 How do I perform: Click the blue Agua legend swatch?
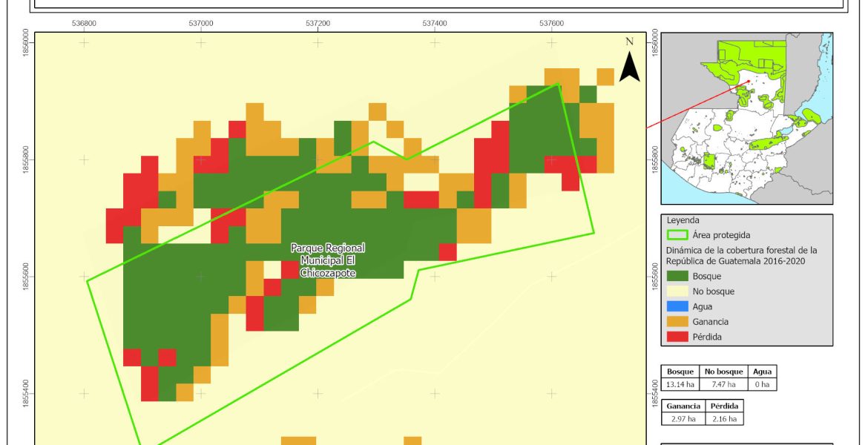[x=676, y=306]
